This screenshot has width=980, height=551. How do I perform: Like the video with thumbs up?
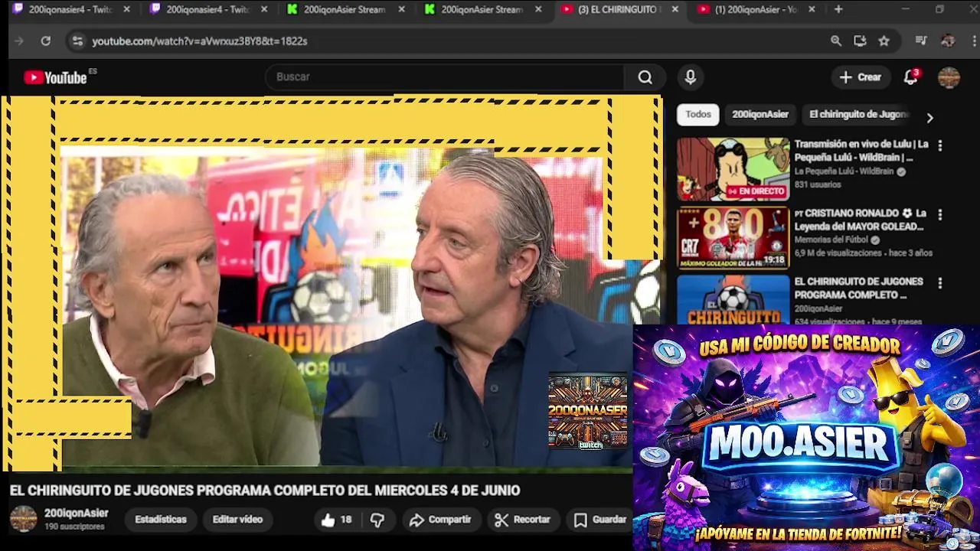click(x=336, y=520)
